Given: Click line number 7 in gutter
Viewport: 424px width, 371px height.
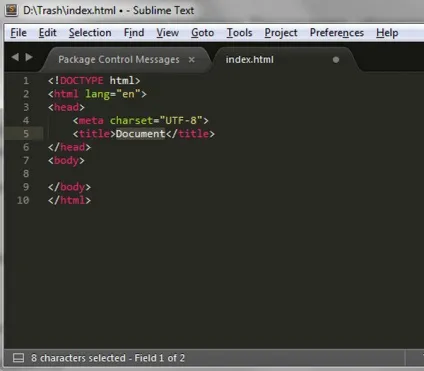Looking at the screenshot, I should click(26, 160).
